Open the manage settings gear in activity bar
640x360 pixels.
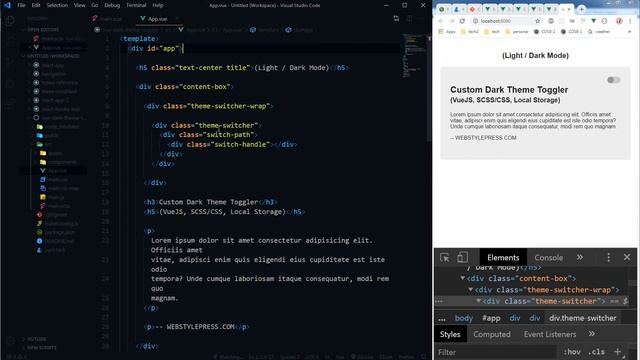10,340
